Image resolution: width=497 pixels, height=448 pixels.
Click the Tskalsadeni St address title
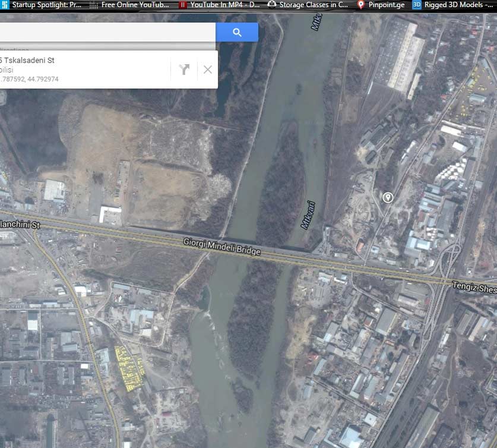(x=27, y=60)
